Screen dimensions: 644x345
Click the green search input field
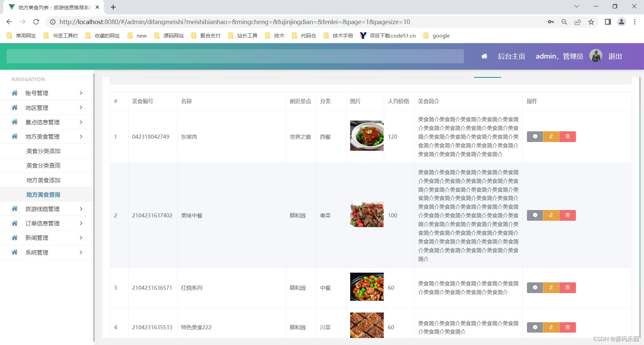tap(235, 56)
